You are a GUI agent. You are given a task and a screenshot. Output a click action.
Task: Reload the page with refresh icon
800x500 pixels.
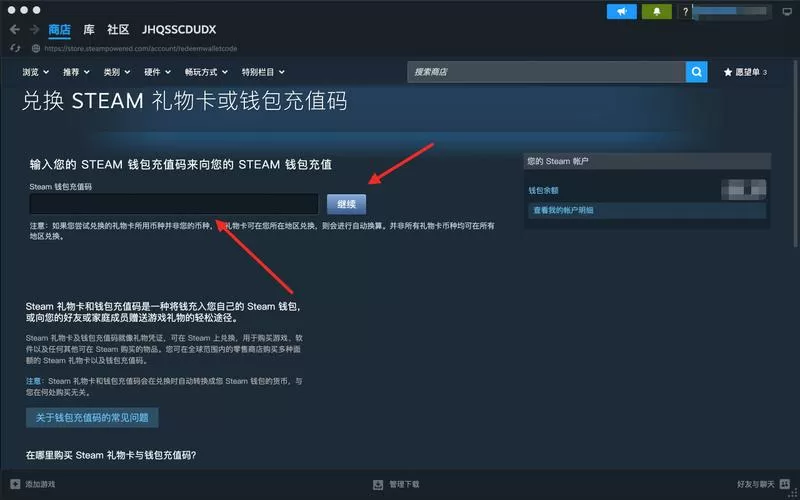click(15, 48)
